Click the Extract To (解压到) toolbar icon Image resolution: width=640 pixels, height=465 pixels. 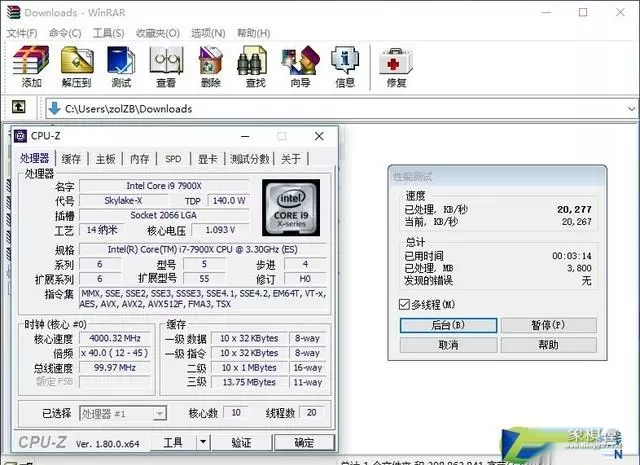tap(77, 67)
